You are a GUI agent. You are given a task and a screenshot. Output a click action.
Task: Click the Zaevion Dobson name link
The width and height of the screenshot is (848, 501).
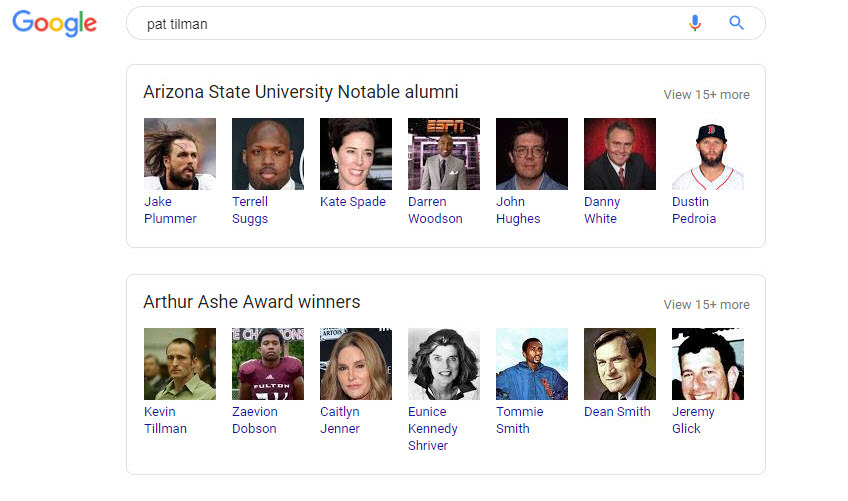(255, 420)
